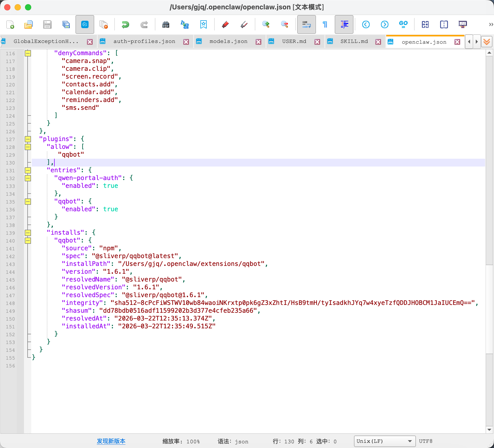Click the Zoom in magnifier icon
Viewport: 494px width, 448px height.
point(266,24)
